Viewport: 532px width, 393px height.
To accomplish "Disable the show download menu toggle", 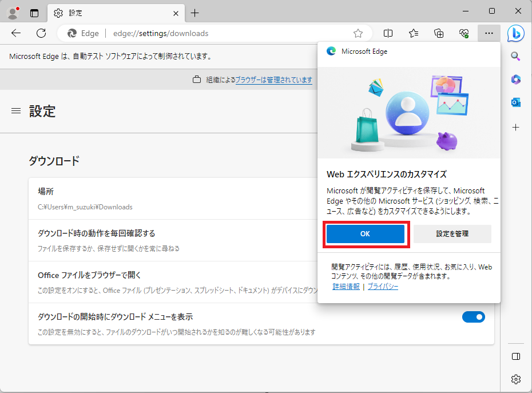I will pyautogui.click(x=473, y=316).
